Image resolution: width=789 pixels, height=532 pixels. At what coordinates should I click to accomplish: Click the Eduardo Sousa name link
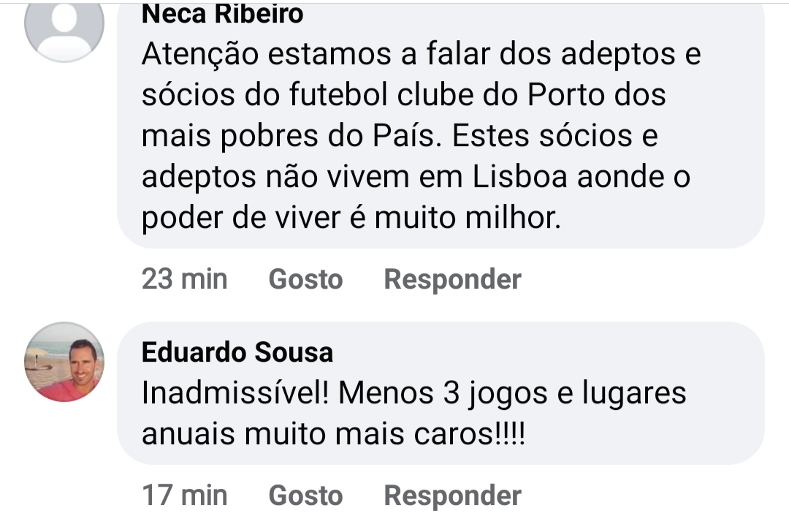click(237, 353)
